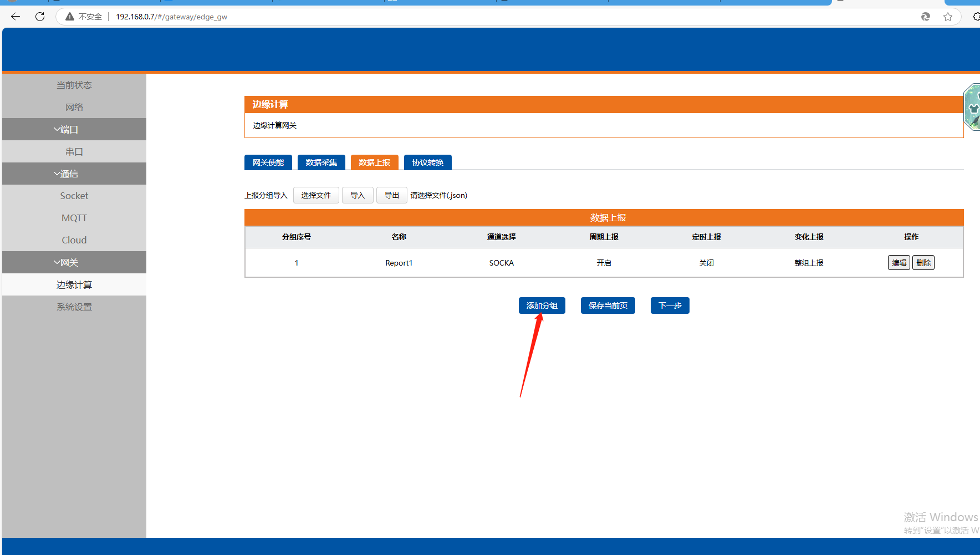Go to 系统设置 in sidebar
Screen dimensions: 980x555
74,307
